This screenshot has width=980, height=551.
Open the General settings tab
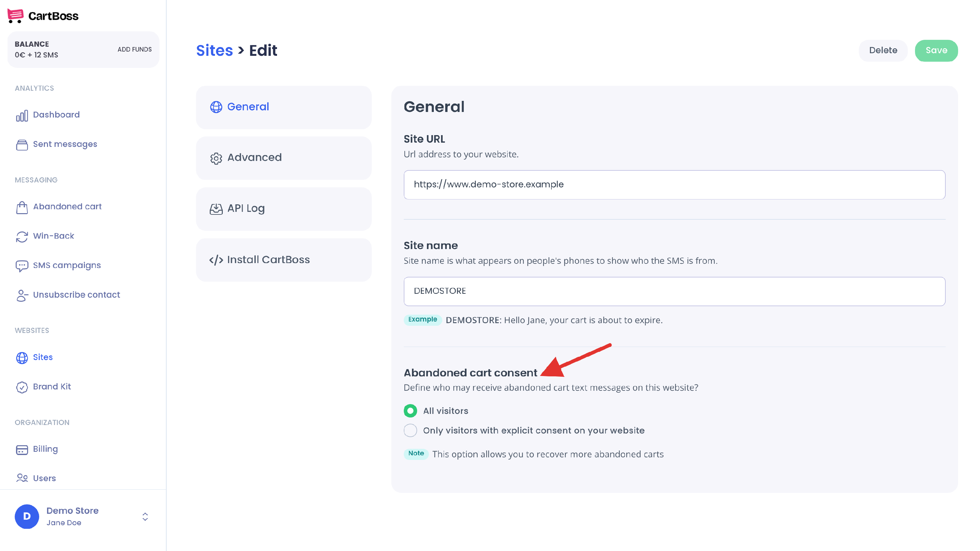click(x=284, y=107)
